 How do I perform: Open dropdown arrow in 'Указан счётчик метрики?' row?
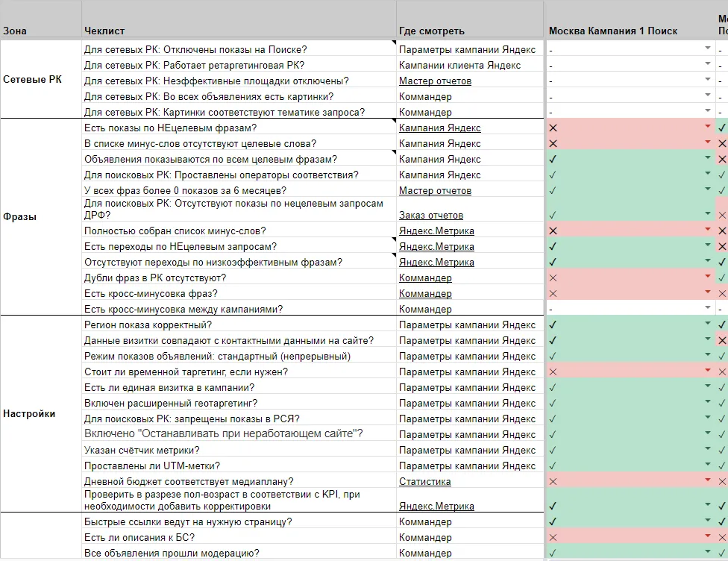tap(708, 448)
